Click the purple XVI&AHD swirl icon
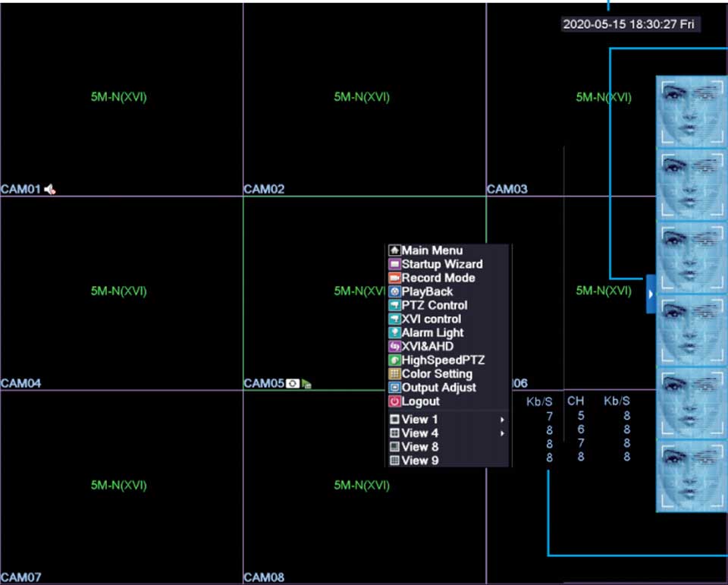 (x=394, y=347)
